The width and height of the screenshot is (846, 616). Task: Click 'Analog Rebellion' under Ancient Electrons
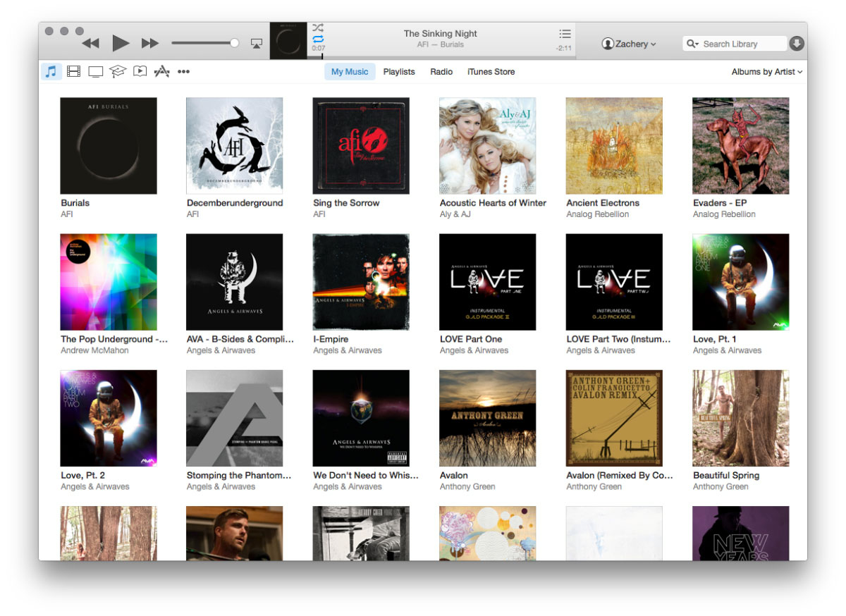(x=598, y=214)
